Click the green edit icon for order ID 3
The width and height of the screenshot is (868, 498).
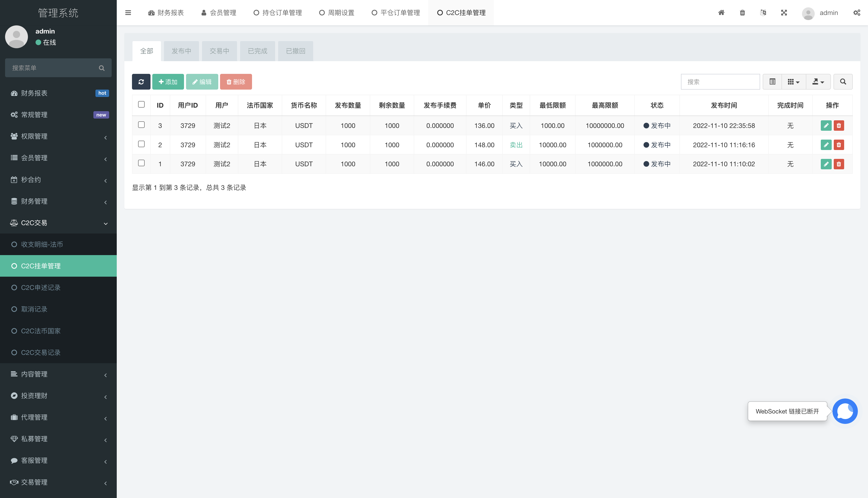[x=826, y=126]
